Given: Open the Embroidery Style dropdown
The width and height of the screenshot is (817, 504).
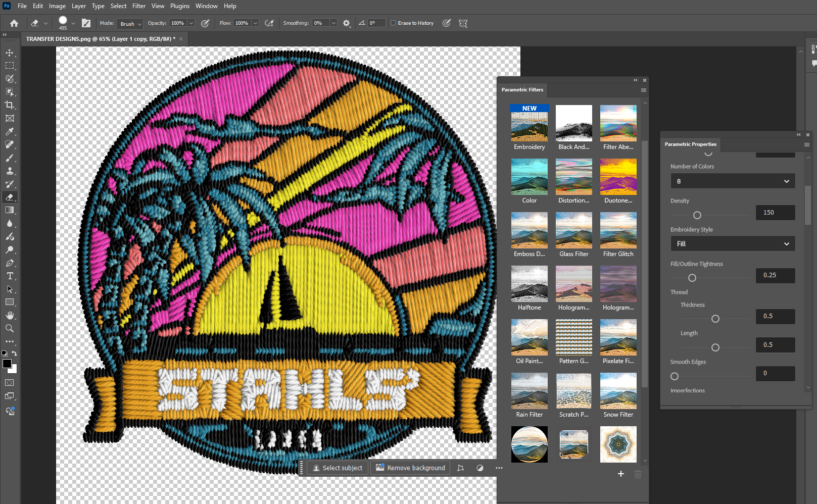Looking at the screenshot, I should tap(733, 244).
